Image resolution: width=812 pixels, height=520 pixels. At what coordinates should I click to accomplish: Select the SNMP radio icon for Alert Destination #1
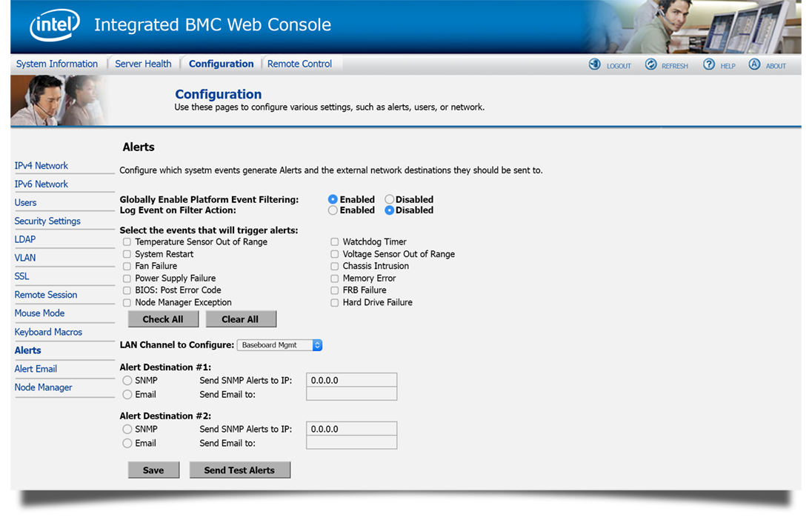(x=127, y=380)
